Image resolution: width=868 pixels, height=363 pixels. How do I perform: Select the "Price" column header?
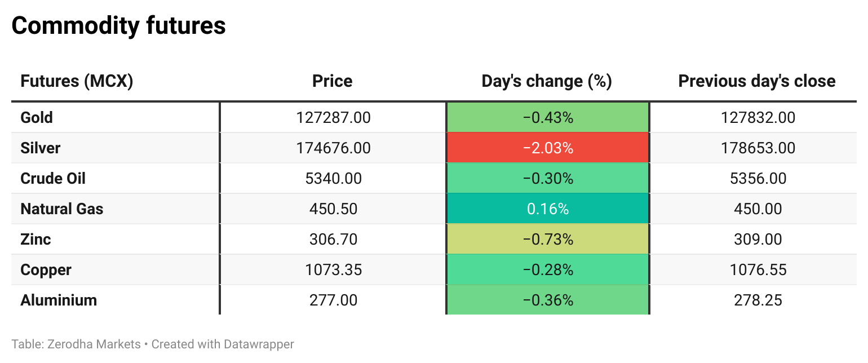click(x=333, y=81)
